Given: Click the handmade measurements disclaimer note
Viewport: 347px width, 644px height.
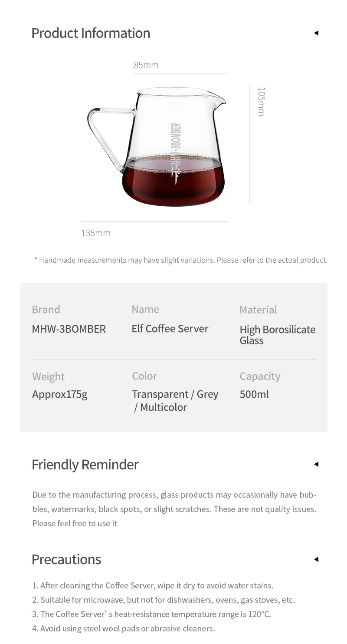Looking at the screenshot, I should click(180, 260).
